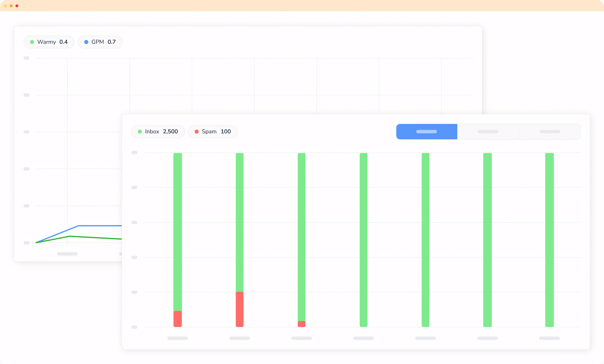The width and height of the screenshot is (604, 364).
Task: Click the fourth green inbox bar
Action: [x=364, y=240]
